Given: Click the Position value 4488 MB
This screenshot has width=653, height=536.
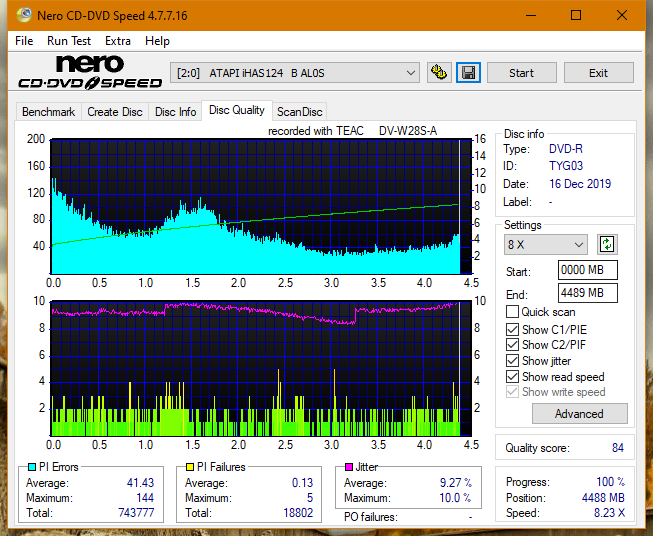Looking at the screenshot, I should (603, 497).
